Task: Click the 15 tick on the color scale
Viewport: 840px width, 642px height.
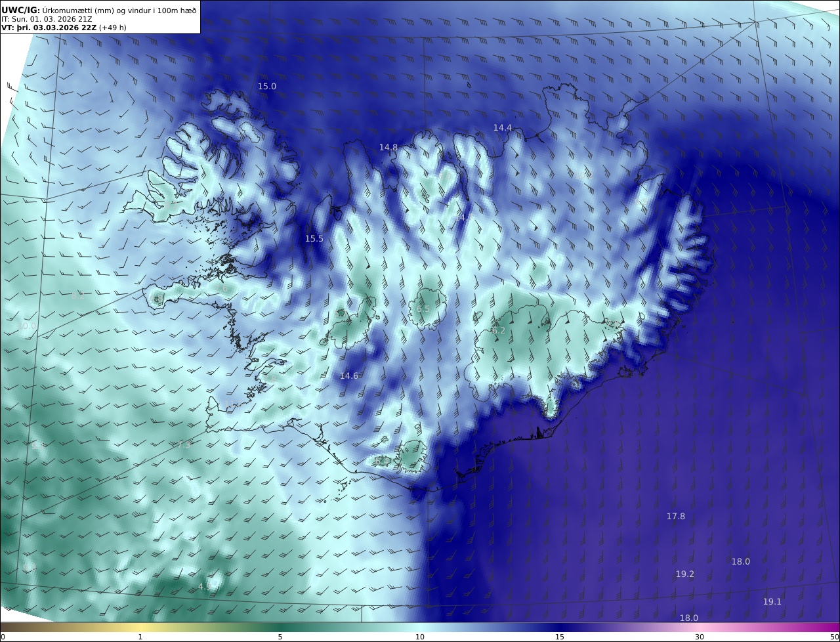Action: pos(560,637)
